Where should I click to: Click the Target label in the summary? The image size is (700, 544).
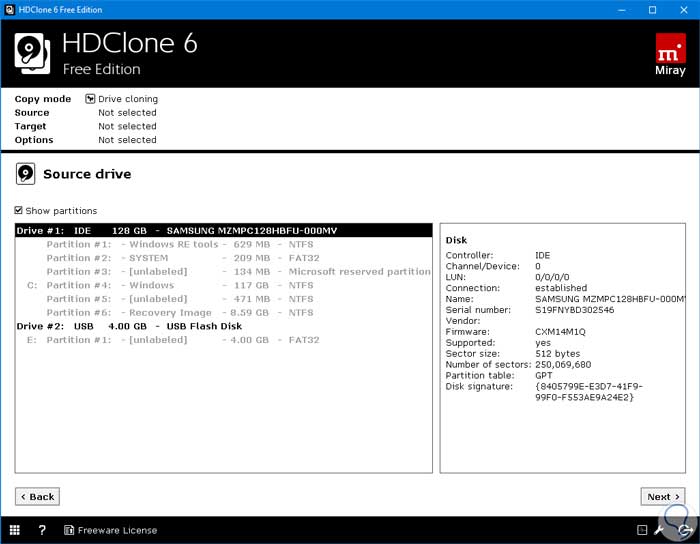pyautogui.click(x=30, y=126)
